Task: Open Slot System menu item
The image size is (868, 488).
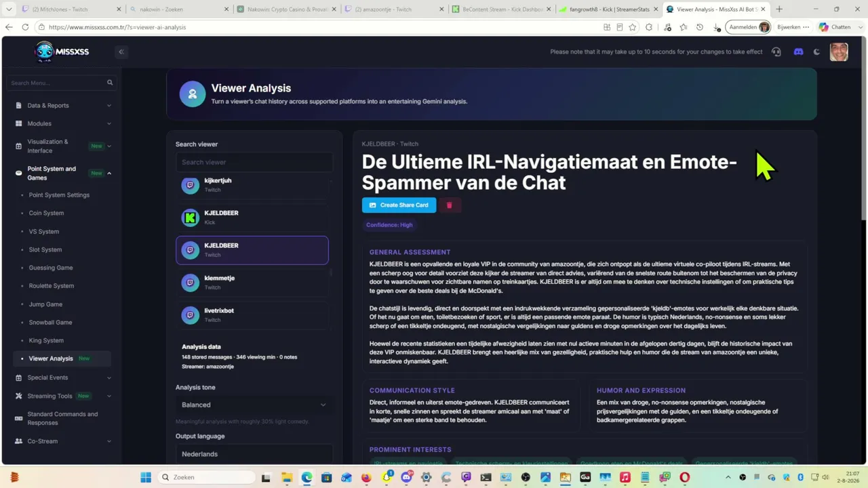Action: tap(45, 250)
